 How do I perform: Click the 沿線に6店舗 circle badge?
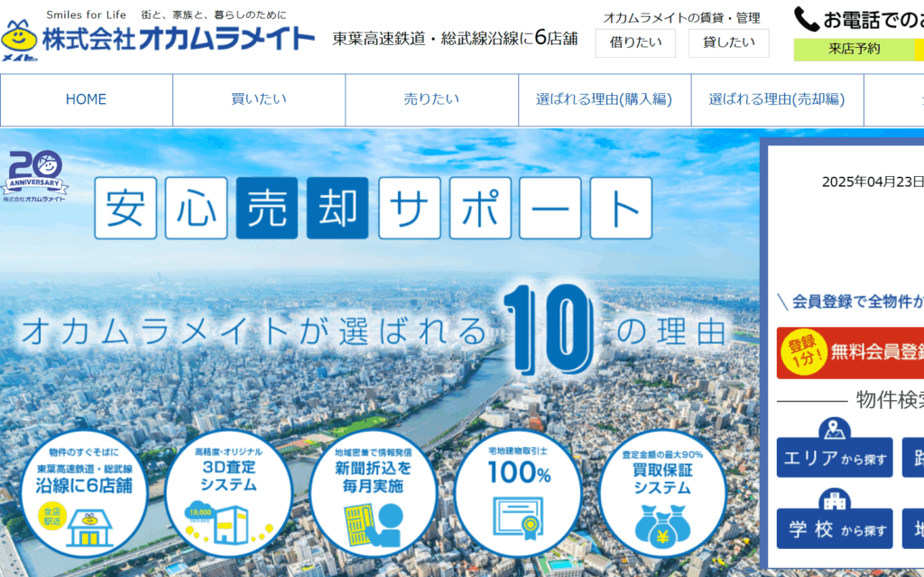click(84, 494)
